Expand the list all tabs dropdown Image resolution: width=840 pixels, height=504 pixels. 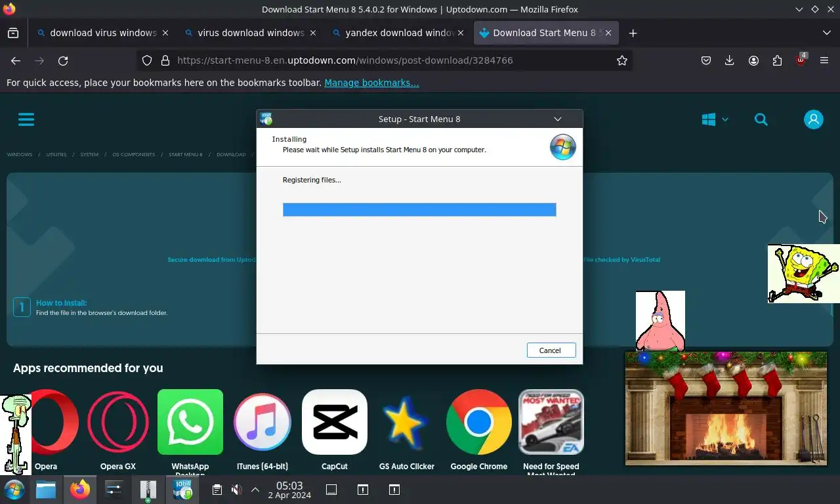pyautogui.click(x=826, y=33)
